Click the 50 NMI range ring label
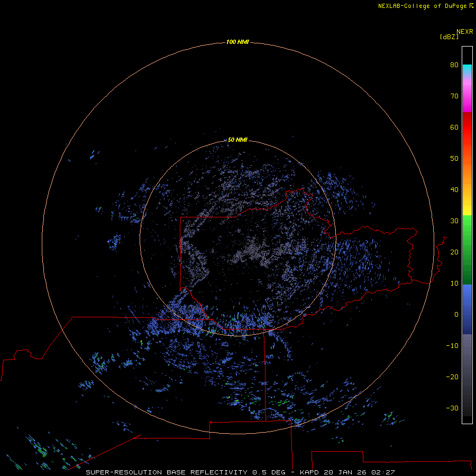 tap(237, 140)
